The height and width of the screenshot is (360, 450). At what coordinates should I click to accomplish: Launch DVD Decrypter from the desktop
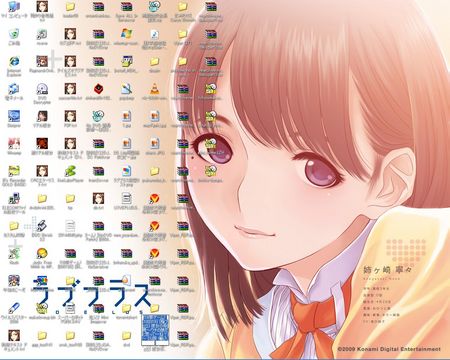tap(42, 89)
